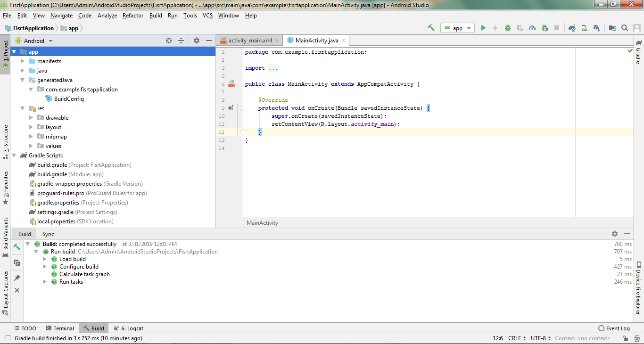Open the Android project view dropdown
This screenshot has height=344, width=644.
(34, 41)
